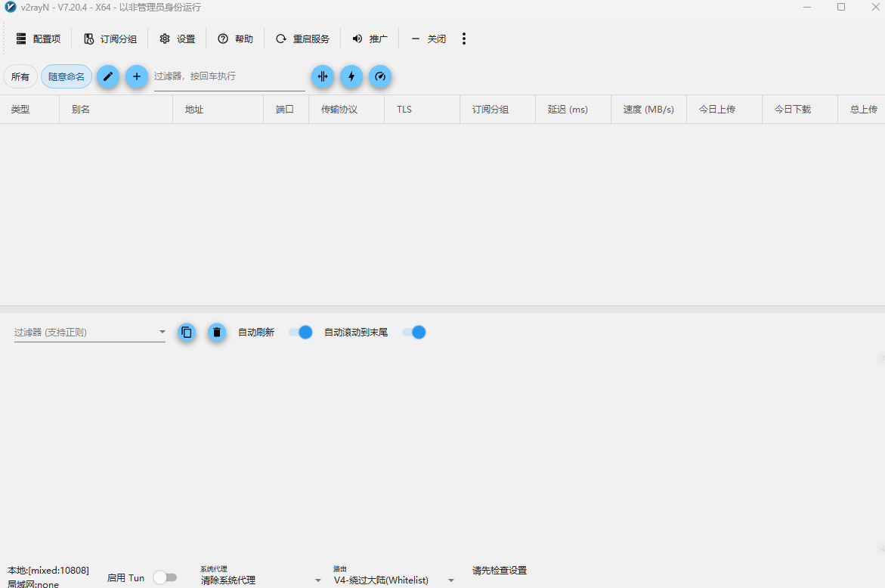Open the 订阅分组 menu
This screenshot has width=885, height=588.
(x=110, y=39)
